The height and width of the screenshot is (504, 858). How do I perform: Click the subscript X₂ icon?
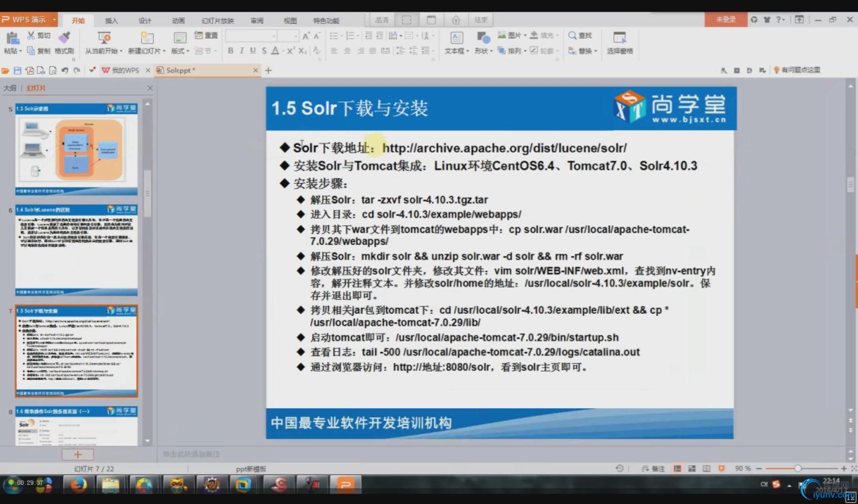point(302,51)
